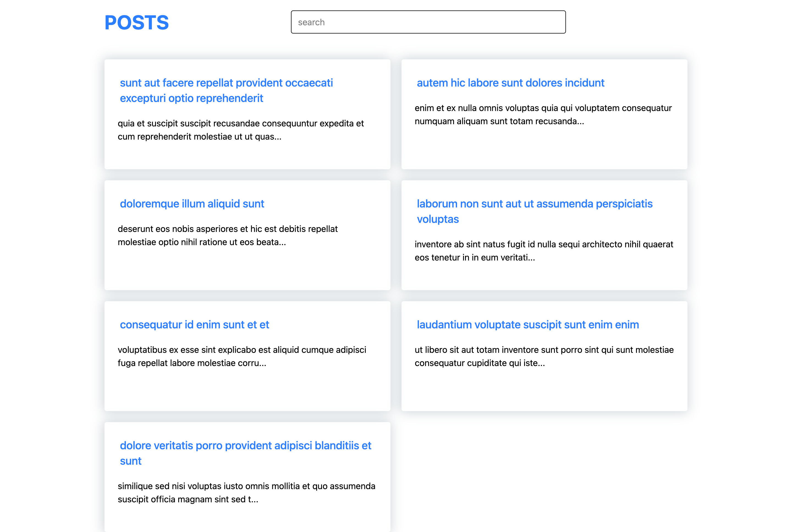Click the POSTS heading logo
This screenshot has height=532, width=792.
(x=136, y=23)
